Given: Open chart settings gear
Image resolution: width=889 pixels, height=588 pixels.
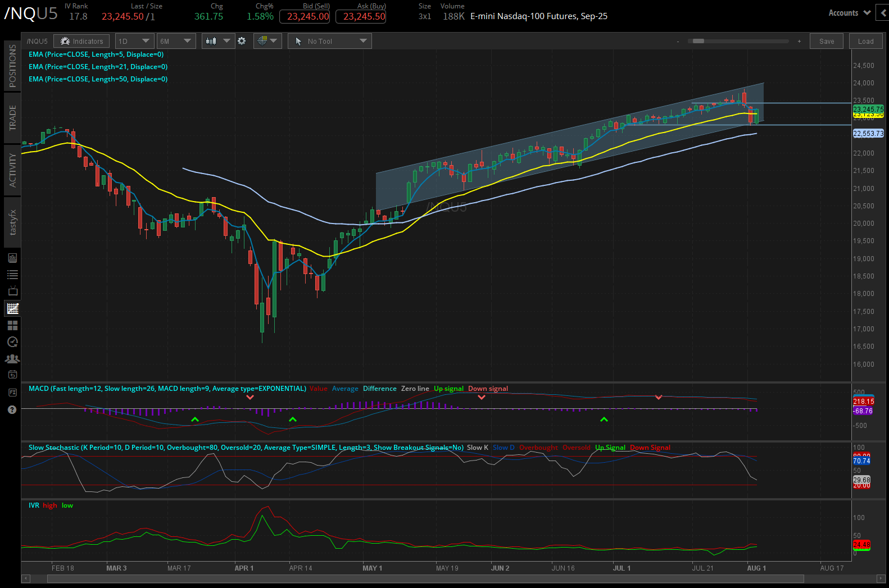Looking at the screenshot, I should [242, 41].
